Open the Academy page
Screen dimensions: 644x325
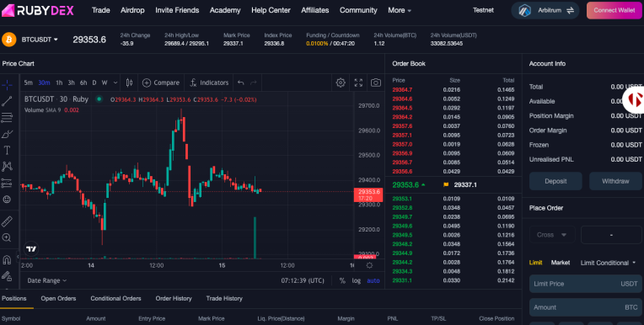(x=225, y=10)
